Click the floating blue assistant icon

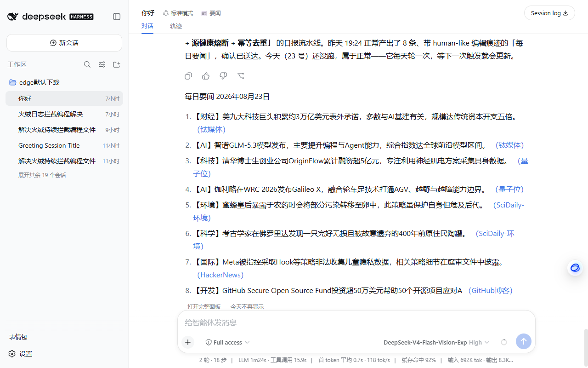click(575, 268)
